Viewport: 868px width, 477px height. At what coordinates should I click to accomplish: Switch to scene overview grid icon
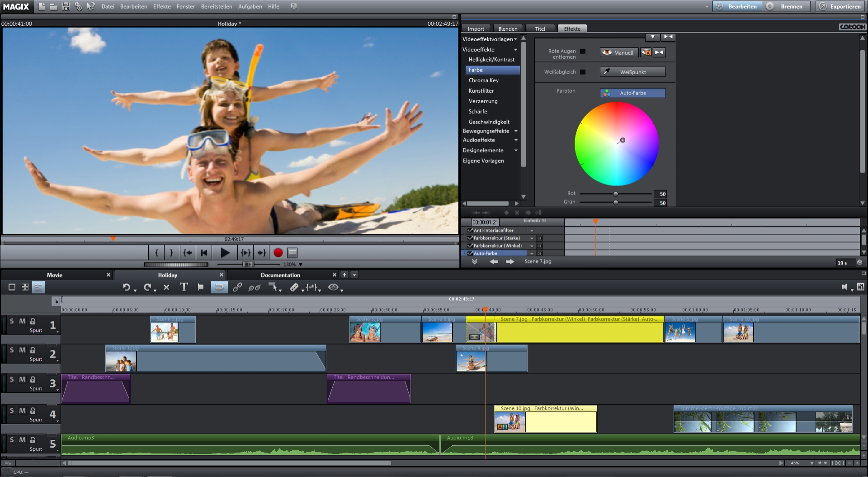coord(25,287)
